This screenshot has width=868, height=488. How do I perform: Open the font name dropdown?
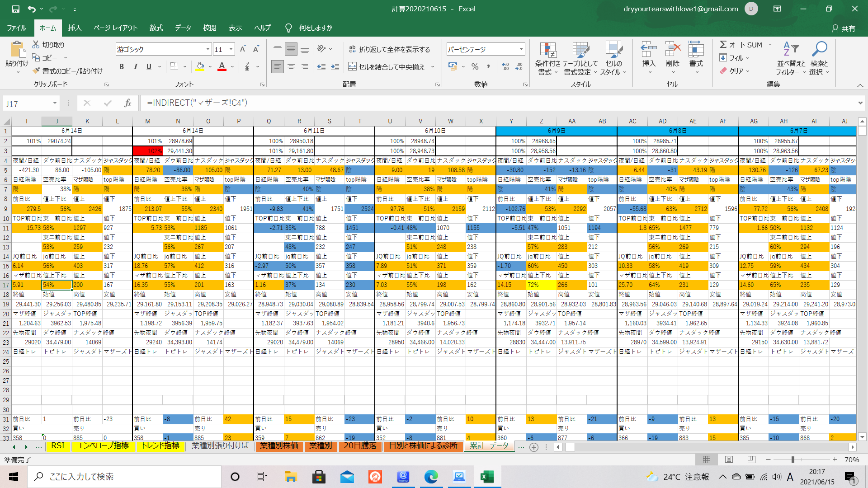208,49
